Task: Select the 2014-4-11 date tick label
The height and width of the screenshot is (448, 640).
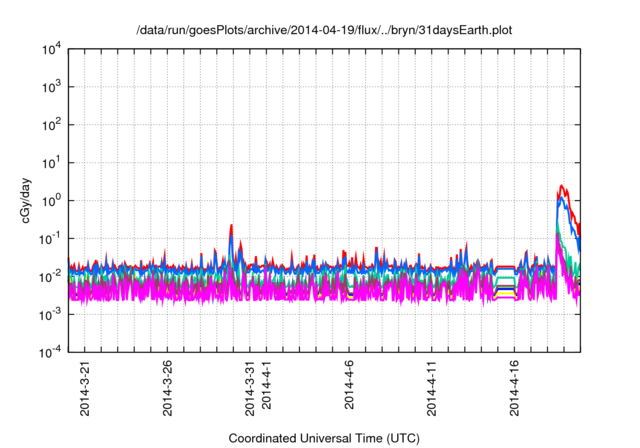Action: point(433,388)
